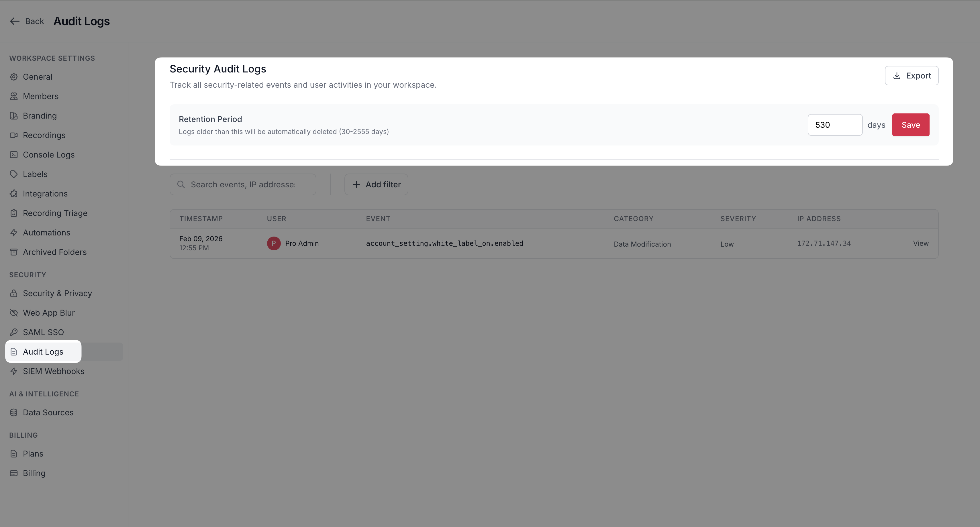Click the SAML SSO key icon
Screen dimensions: 980x527
click(x=14, y=332)
